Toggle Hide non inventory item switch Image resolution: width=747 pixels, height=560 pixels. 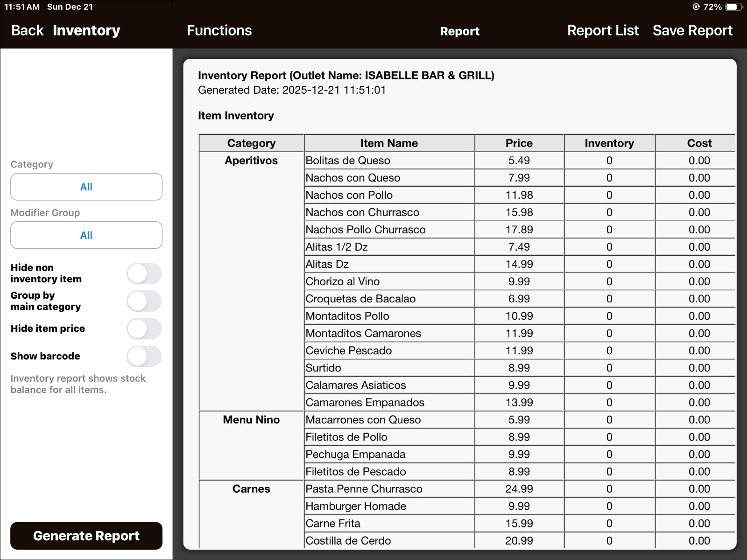click(x=144, y=273)
